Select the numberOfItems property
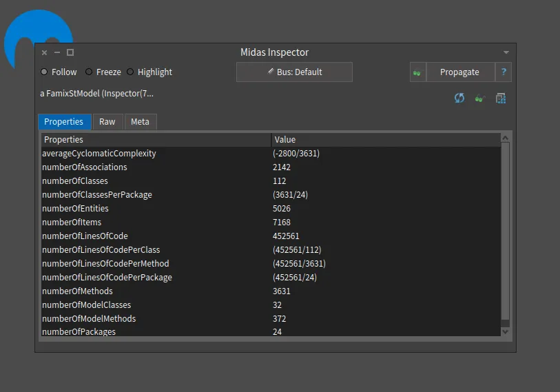 [x=72, y=223]
